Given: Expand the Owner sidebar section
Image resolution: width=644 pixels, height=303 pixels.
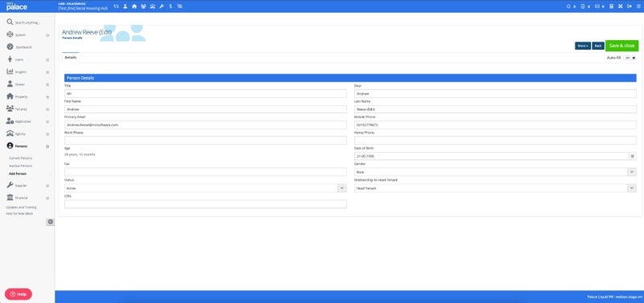Looking at the screenshot, I should (x=47, y=84).
